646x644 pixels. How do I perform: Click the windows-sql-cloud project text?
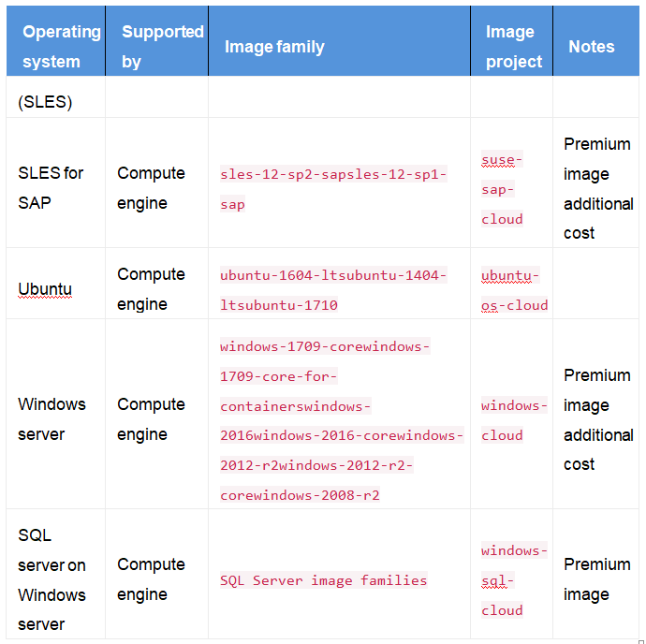[x=514, y=580]
